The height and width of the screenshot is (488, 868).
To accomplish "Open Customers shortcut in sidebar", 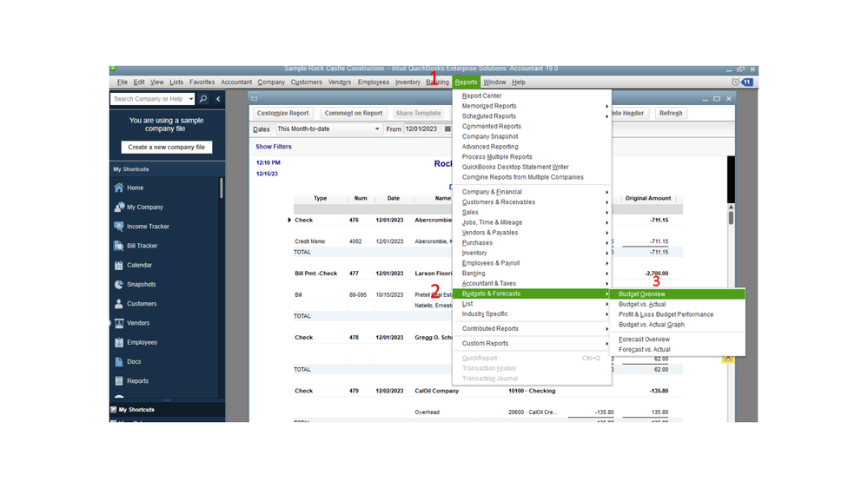I will [141, 304].
